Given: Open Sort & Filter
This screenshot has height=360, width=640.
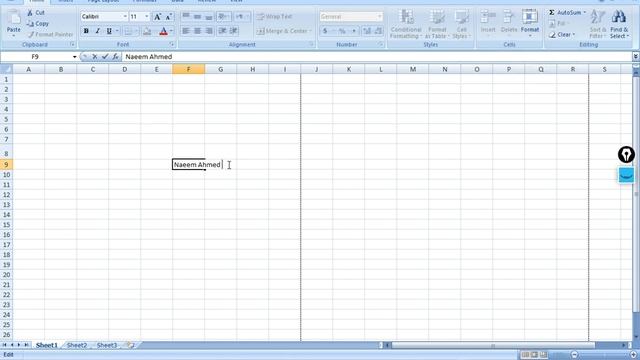Looking at the screenshot, I should [x=598, y=24].
